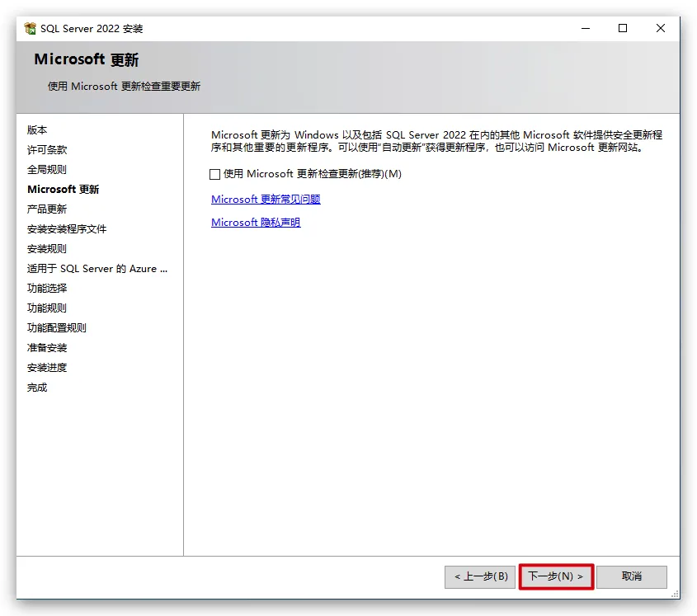Select the 版本 step in sidebar
This screenshot has width=697, height=616.
pyautogui.click(x=37, y=129)
